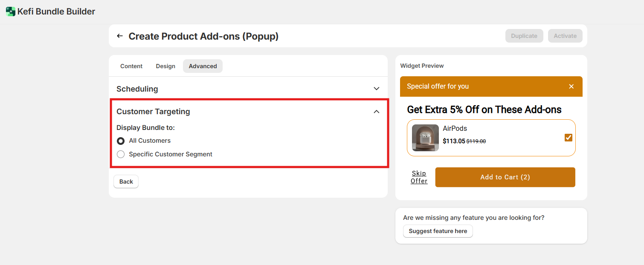Collapse the Customer Targeting section chevron
The width and height of the screenshot is (644, 265).
pyautogui.click(x=376, y=112)
